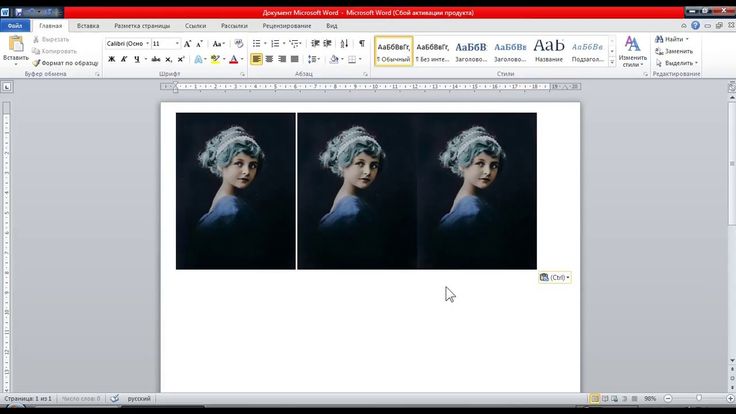736x414 pixels.
Task: Click the increase indent icon
Action: tap(328, 44)
